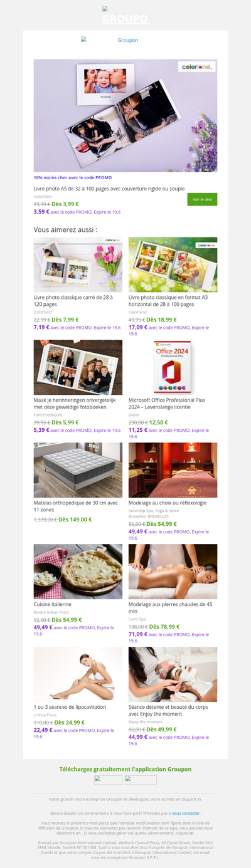Click the 'Voir le deal' button
251x868 pixels.
click(x=202, y=199)
